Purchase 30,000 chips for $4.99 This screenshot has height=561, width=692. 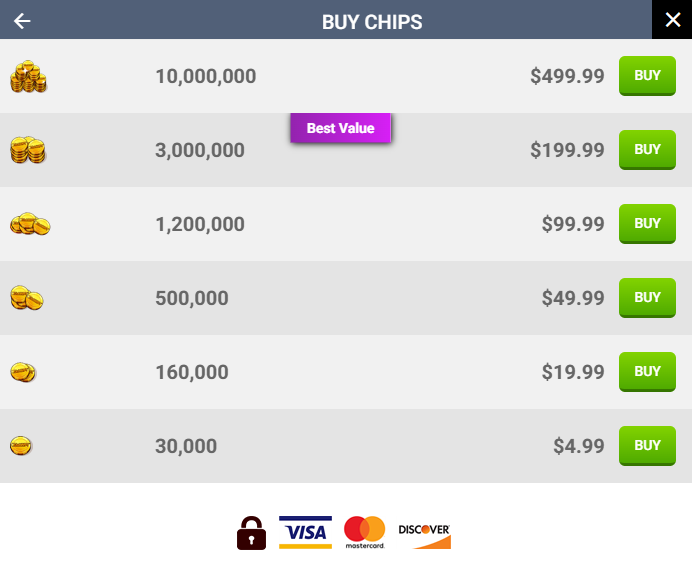click(x=647, y=446)
